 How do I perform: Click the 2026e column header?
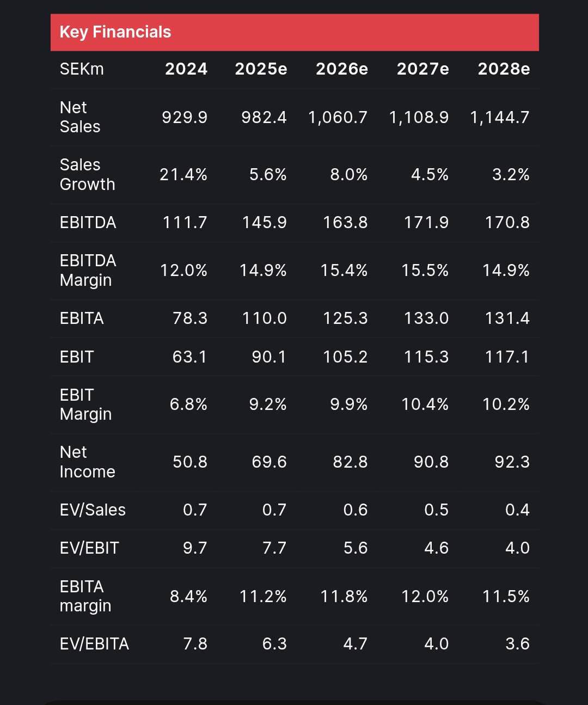(341, 69)
